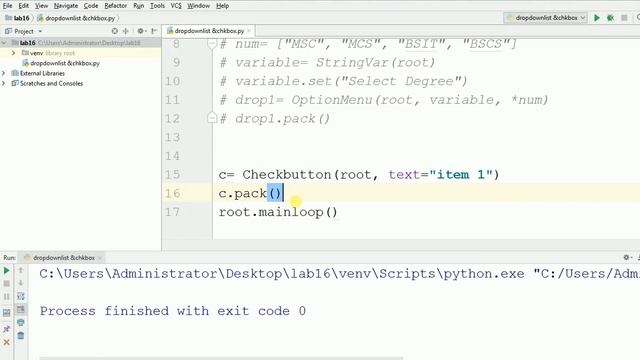The width and height of the screenshot is (640, 360).
Task: Close dropdownlist &chkbox Run tab
Action: tap(100, 258)
